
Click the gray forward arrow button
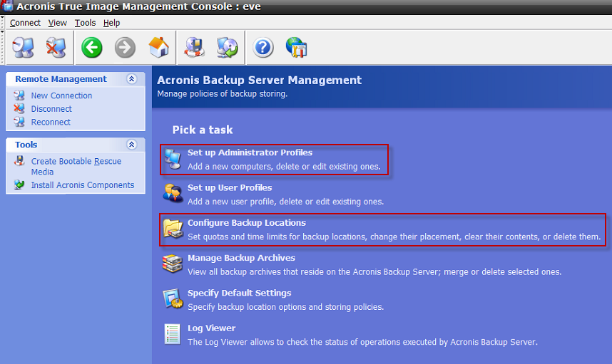[125, 48]
